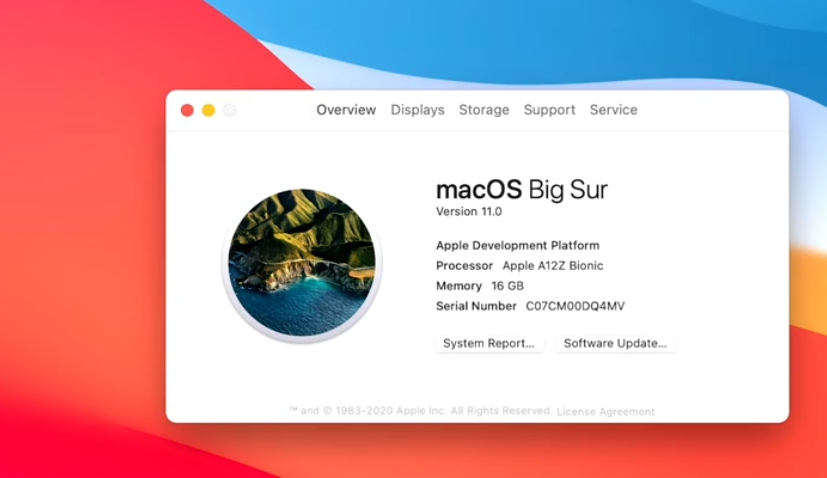The height and width of the screenshot is (478, 827).
Task: Click the 16 GB memory value
Action: [x=507, y=286]
